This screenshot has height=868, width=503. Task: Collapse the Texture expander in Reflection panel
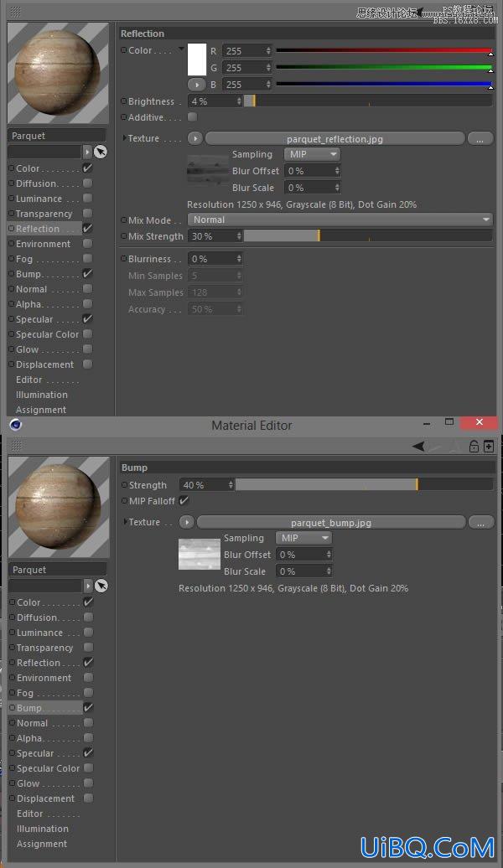click(123, 138)
